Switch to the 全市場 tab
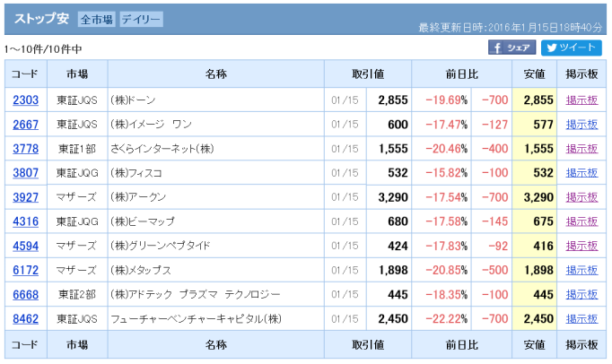This screenshot has height=364, width=612. (x=95, y=19)
